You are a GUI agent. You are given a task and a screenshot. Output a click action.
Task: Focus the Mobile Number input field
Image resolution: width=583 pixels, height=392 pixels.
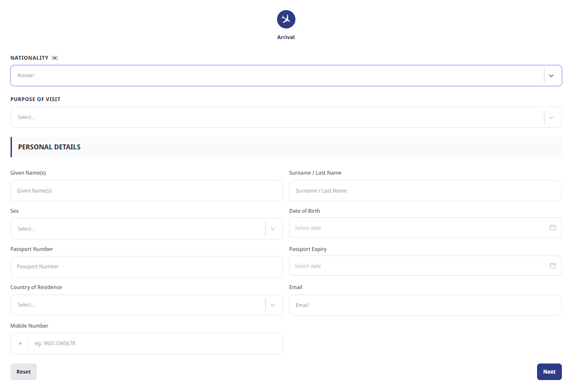coord(147,343)
